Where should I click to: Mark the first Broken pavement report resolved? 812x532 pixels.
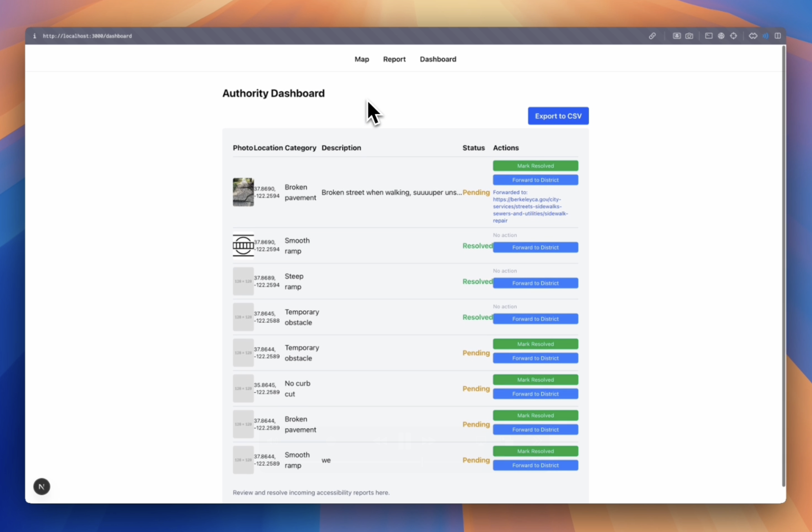pos(535,166)
